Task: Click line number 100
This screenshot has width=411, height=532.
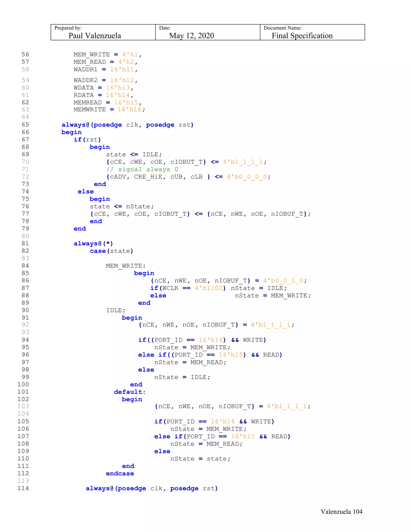Action: (23, 384)
